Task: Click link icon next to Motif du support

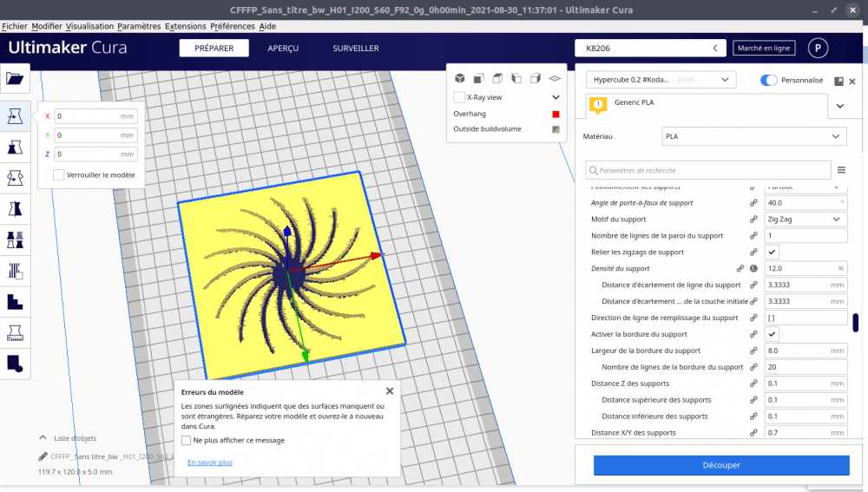Action: pos(753,220)
